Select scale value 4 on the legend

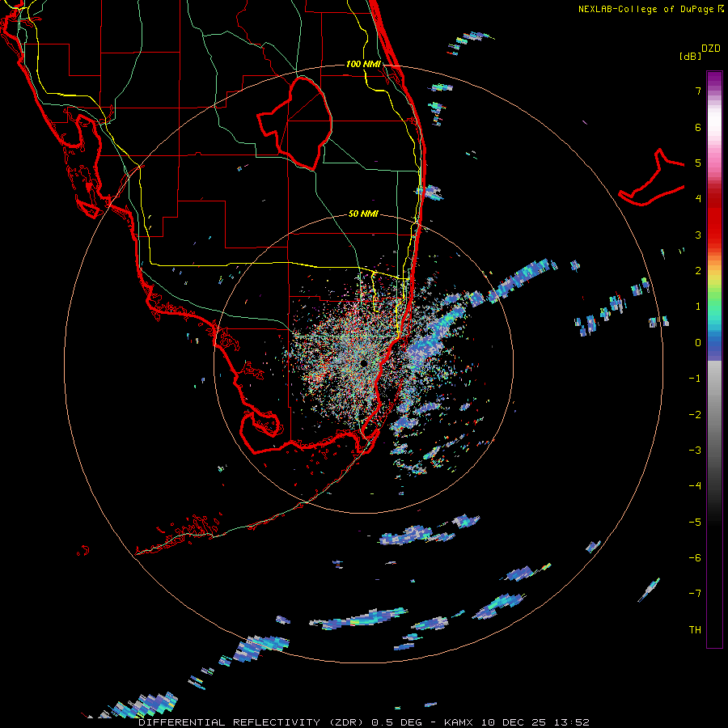[x=698, y=199]
